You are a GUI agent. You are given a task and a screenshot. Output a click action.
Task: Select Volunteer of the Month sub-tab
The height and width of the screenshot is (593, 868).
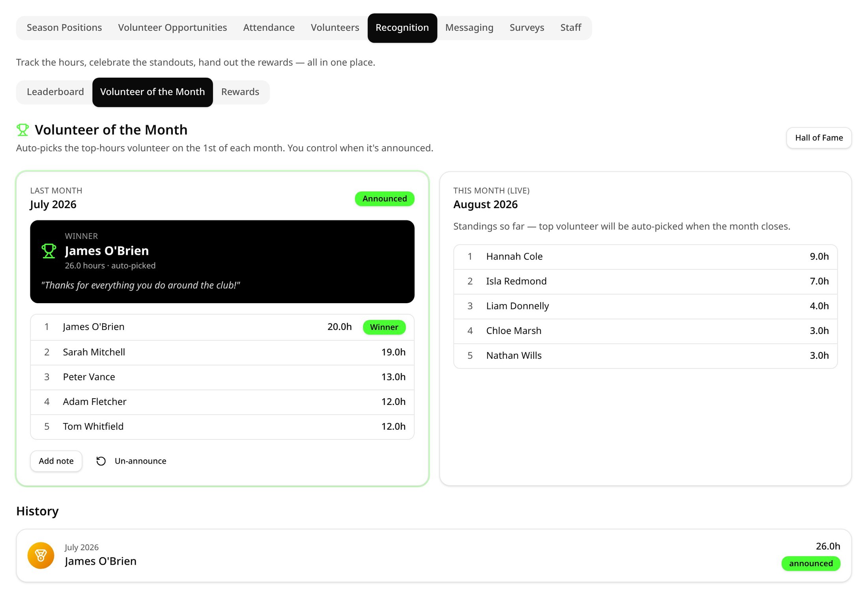pyautogui.click(x=152, y=92)
